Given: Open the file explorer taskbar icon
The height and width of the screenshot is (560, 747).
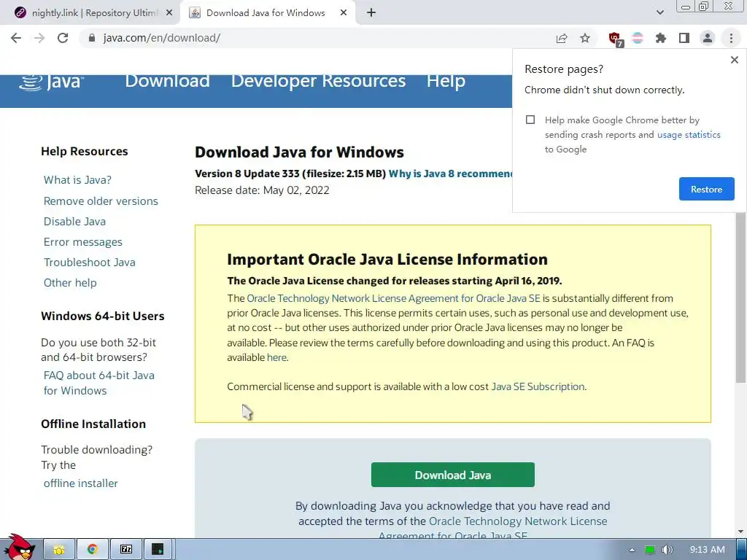Looking at the screenshot, I should [x=59, y=550].
